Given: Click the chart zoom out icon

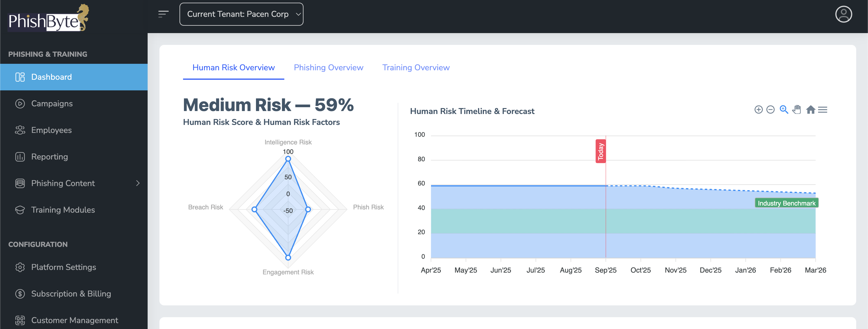Looking at the screenshot, I should click(x=770, y=110).
